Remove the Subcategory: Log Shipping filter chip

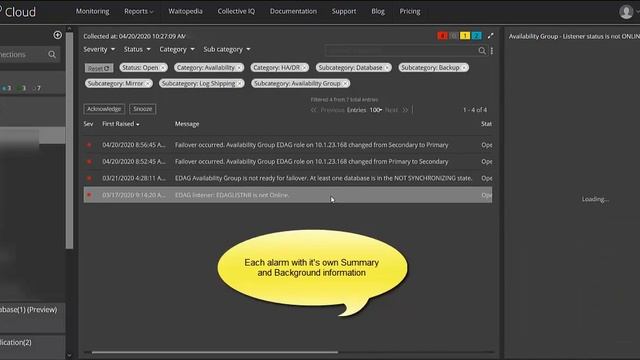tap(240, 84)
